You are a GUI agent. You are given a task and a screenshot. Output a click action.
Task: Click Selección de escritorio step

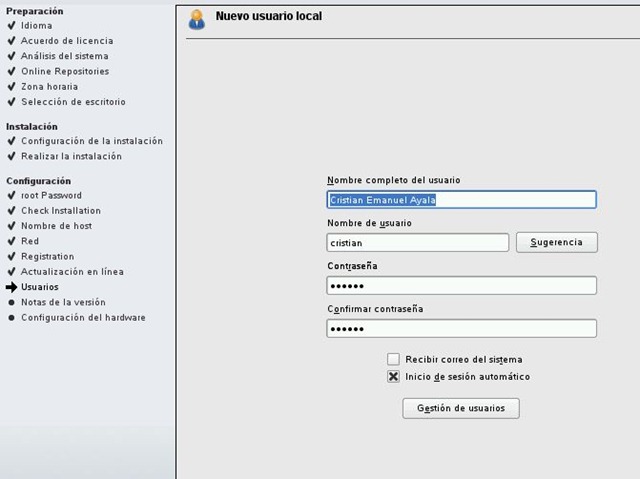pos(73,102)
